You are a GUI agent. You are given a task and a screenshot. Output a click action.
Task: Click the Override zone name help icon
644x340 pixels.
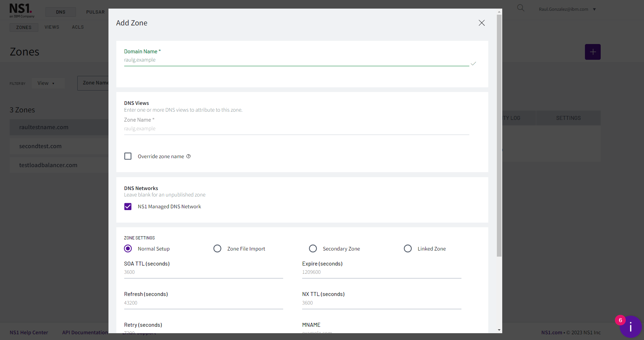click(x=188, y=156)
